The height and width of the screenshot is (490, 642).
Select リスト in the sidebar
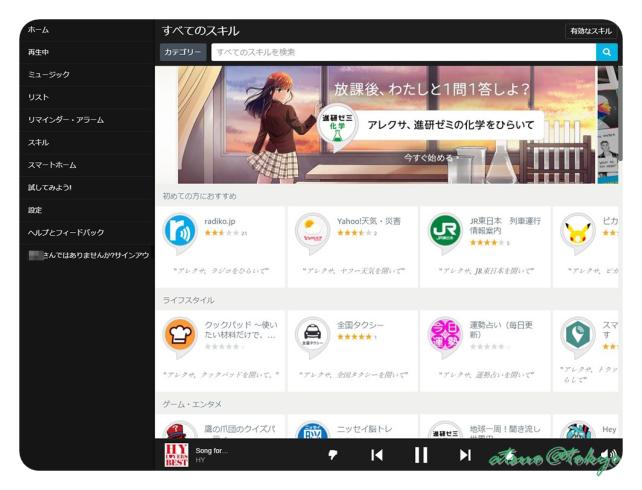tap(38, 97)
